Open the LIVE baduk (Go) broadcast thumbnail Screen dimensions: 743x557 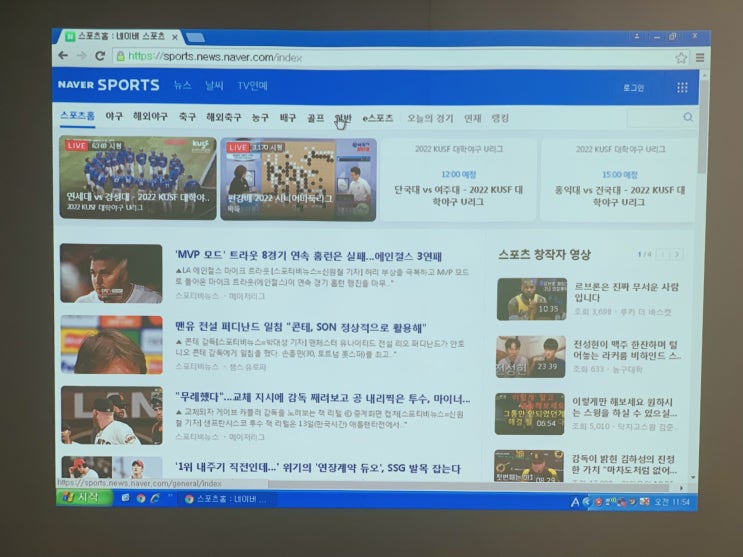pyautogui.click(x=298, y=180)
